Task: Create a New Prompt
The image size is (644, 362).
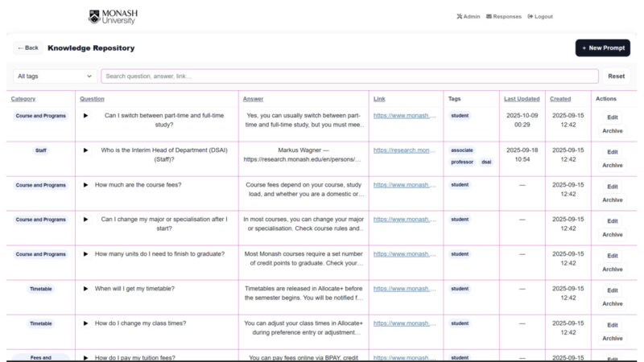Action: pos(602,48)
